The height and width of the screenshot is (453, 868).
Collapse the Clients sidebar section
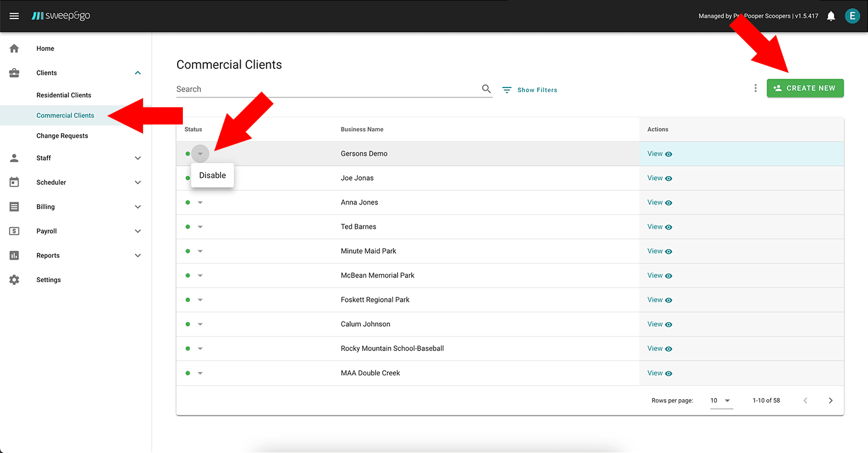coord(138,73)
